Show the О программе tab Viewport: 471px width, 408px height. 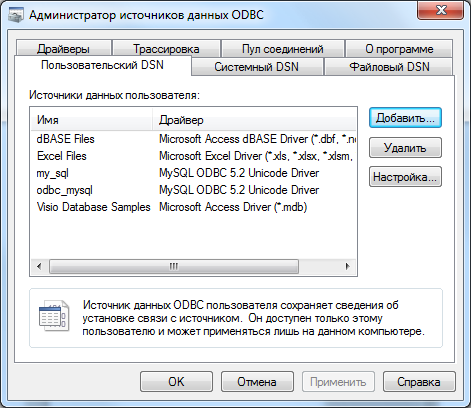coord(399,49)
